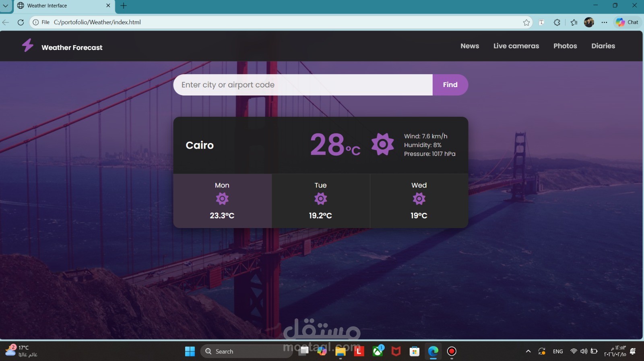Click the large sun icon beside 28°C
The height and width of the screenshot is (361, 644).
click(x=382, y=144)
